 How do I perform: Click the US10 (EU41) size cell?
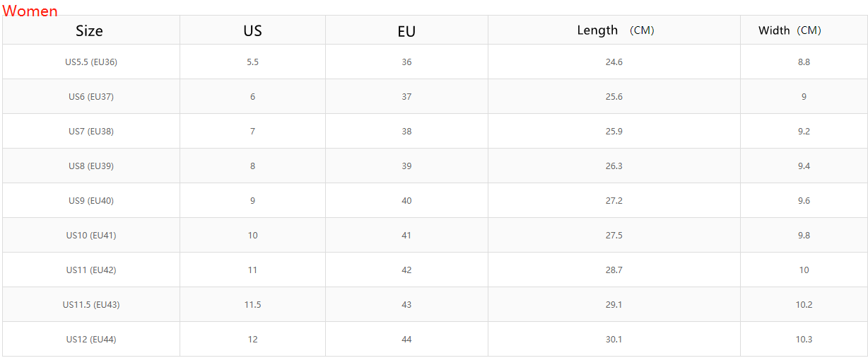91,236
